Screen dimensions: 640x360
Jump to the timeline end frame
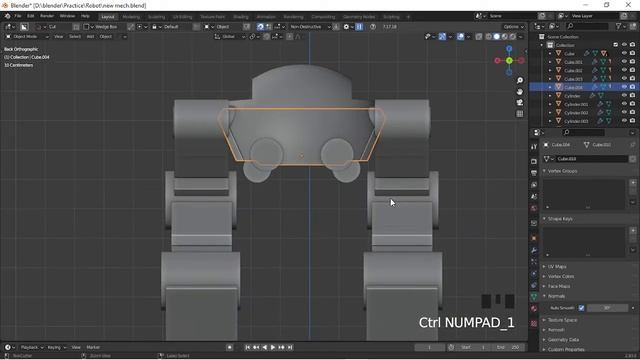pos(290,347)
